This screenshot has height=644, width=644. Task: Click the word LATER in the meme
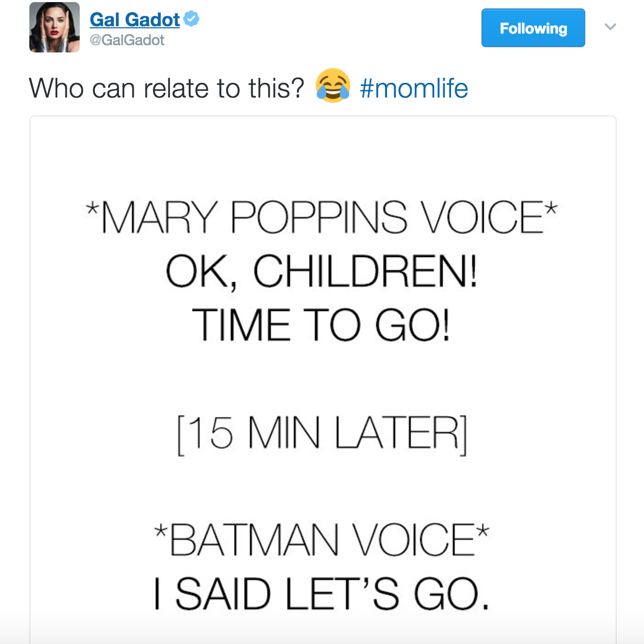point(397,434)
